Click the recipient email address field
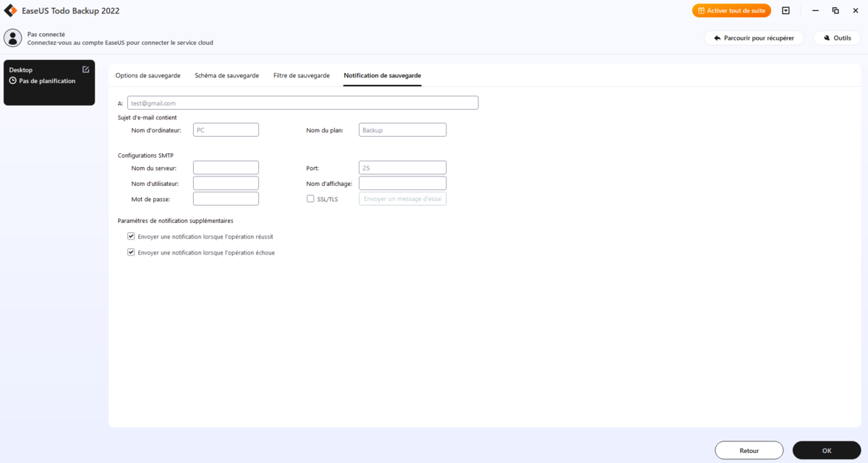The height and width of the screenshot is (463, 868). pos(302,103)
